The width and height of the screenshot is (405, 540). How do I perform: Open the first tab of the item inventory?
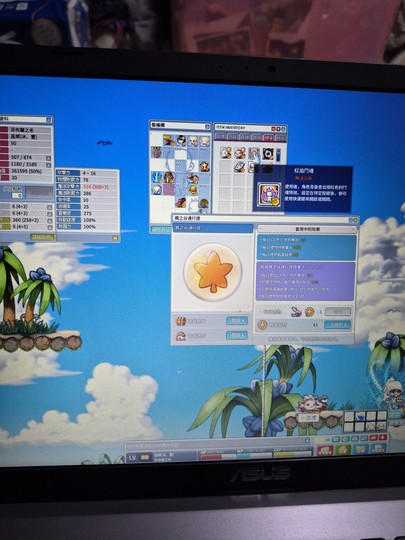point(220,136)
